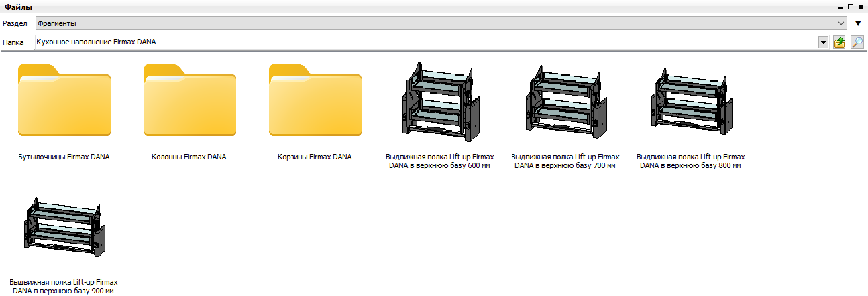
Task: Open the black triangle menu beside Раздел
Action: pos(858,23)
